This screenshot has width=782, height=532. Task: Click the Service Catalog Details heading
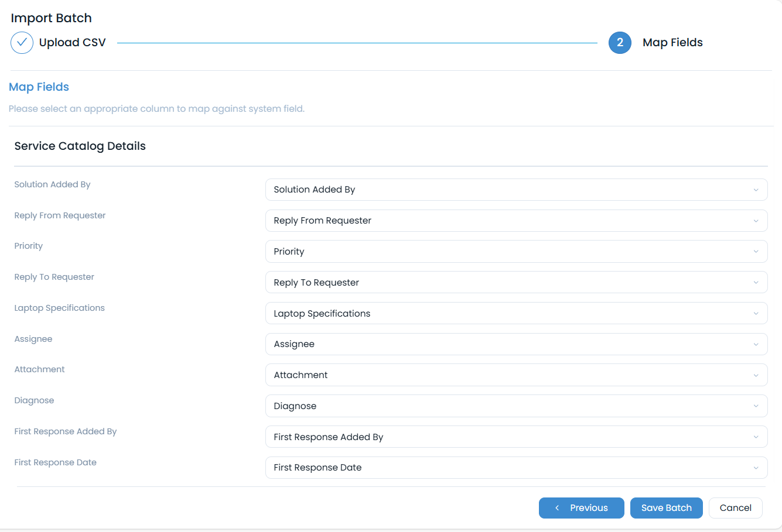(80, 146)
